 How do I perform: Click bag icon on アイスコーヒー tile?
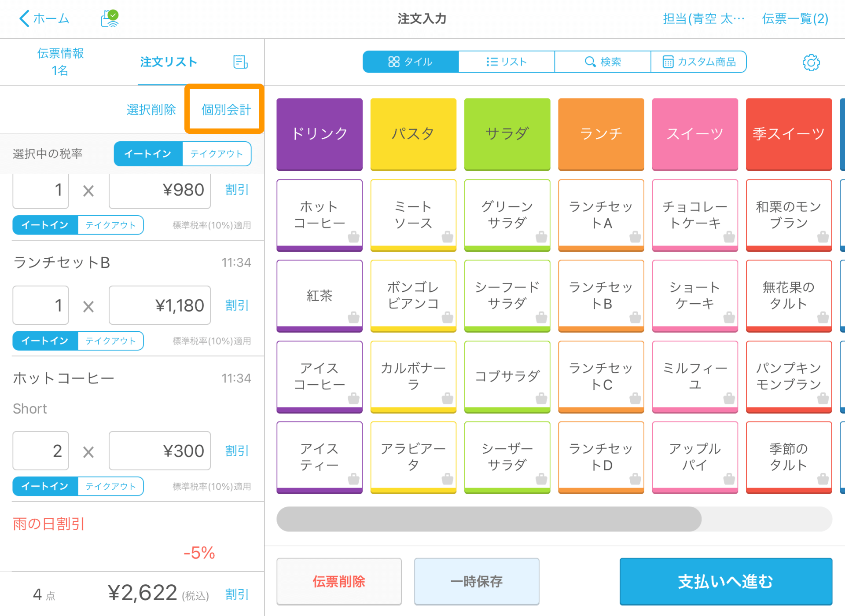353,398
